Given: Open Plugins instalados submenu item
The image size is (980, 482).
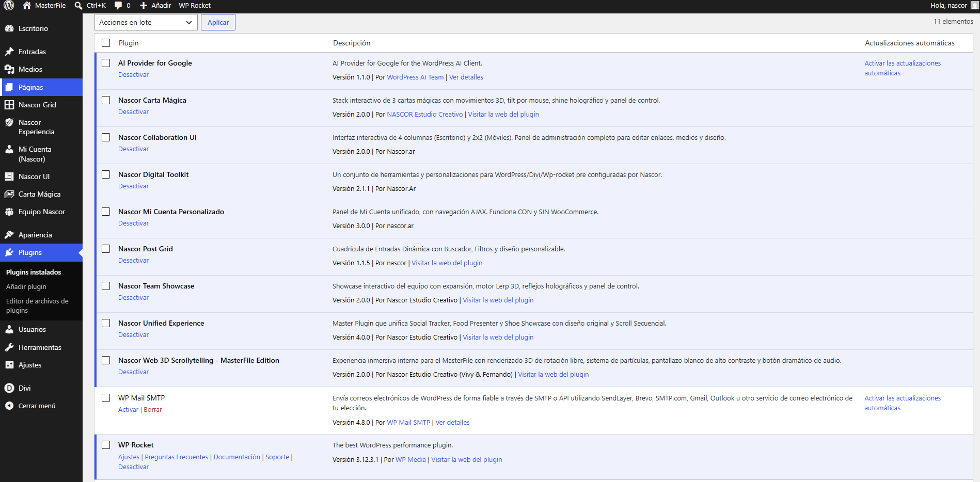Looking at the screenshot, I should click(34, 272).
